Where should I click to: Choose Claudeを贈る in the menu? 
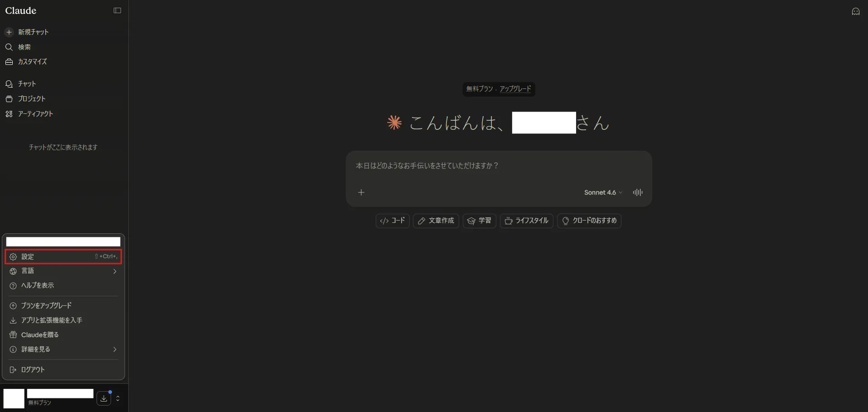coord(63,335)
